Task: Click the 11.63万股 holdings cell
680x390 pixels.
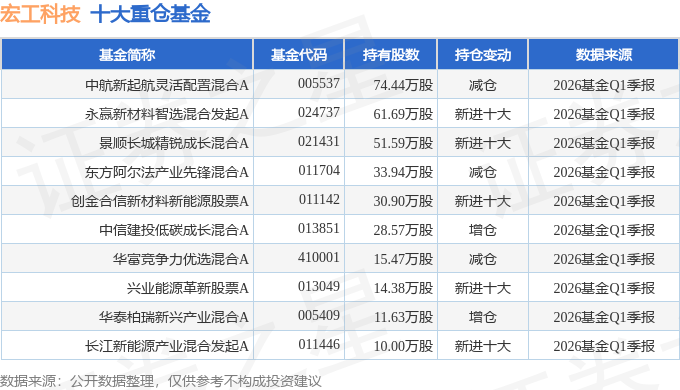Action: 403,317
